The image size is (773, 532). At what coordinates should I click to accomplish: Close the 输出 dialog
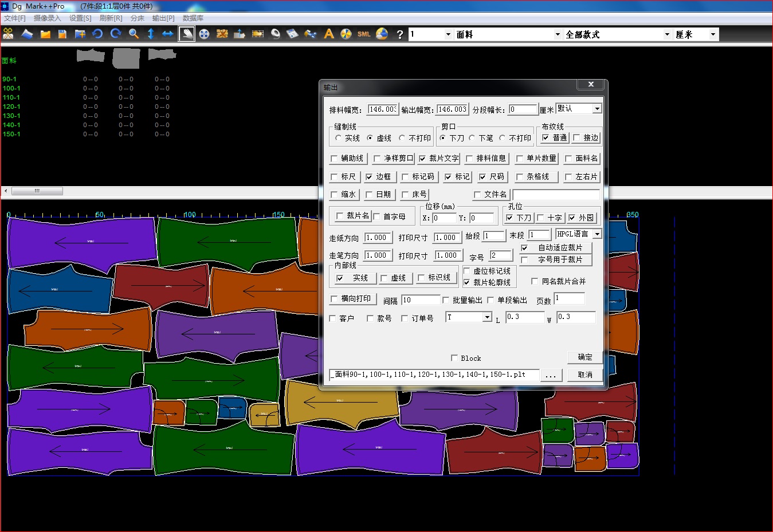click(591, 85)
